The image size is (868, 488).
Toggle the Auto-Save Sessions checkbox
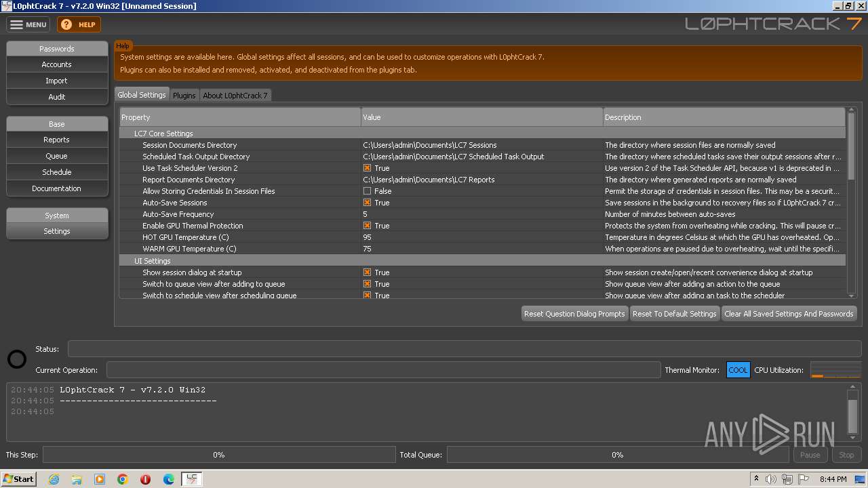tap(367, 203)
